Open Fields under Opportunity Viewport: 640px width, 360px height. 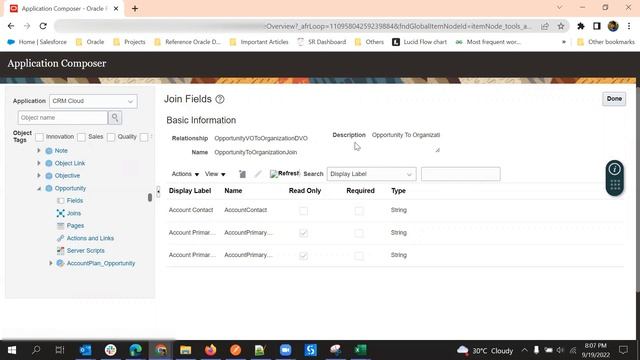coord(75,200)
